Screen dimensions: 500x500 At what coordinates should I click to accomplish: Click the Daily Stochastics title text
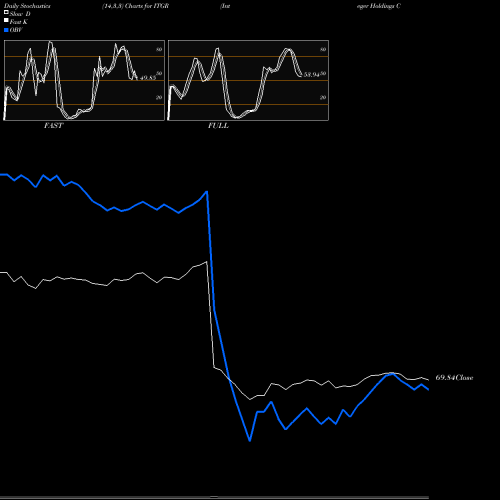27,6
